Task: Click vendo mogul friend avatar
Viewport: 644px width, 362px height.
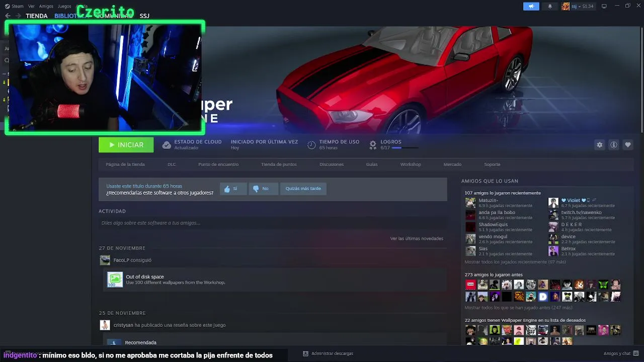Action: coord(470,239)
